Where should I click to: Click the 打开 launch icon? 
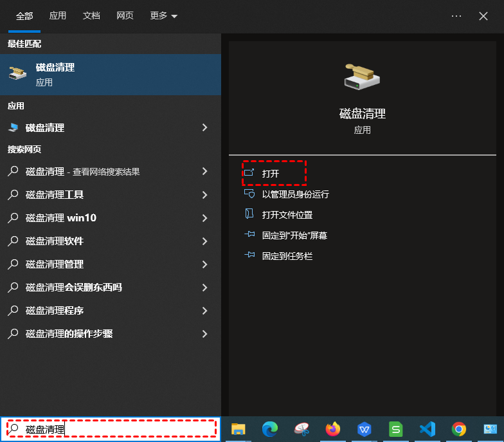click(x=249, y=172)
